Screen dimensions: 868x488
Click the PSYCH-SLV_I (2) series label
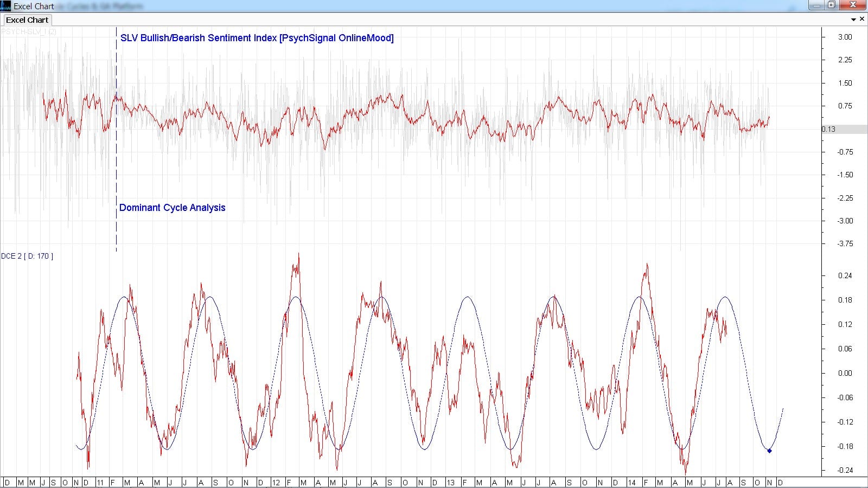(x=28, y=31)
